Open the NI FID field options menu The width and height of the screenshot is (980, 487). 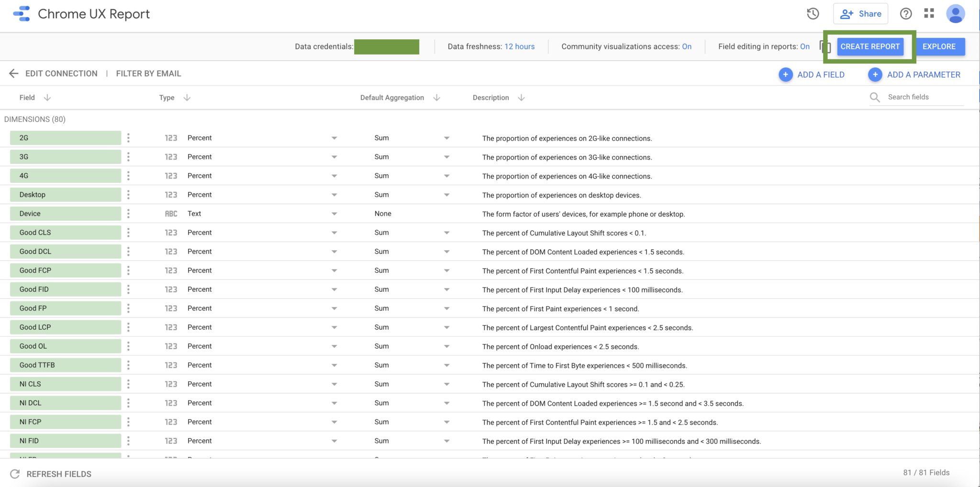[128, 441]
